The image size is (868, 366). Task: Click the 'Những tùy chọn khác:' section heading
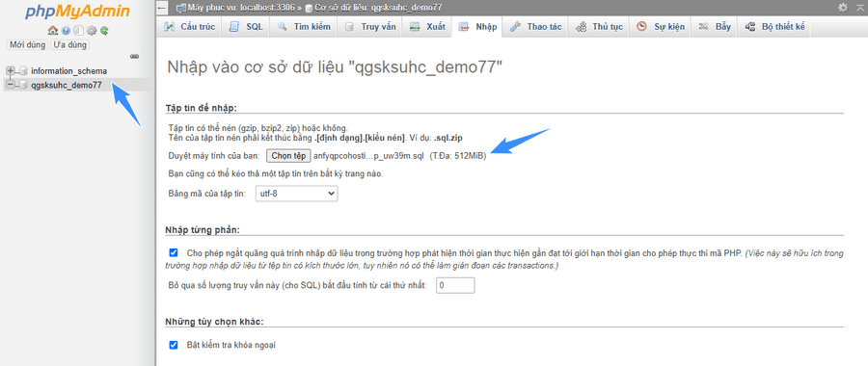214,322
